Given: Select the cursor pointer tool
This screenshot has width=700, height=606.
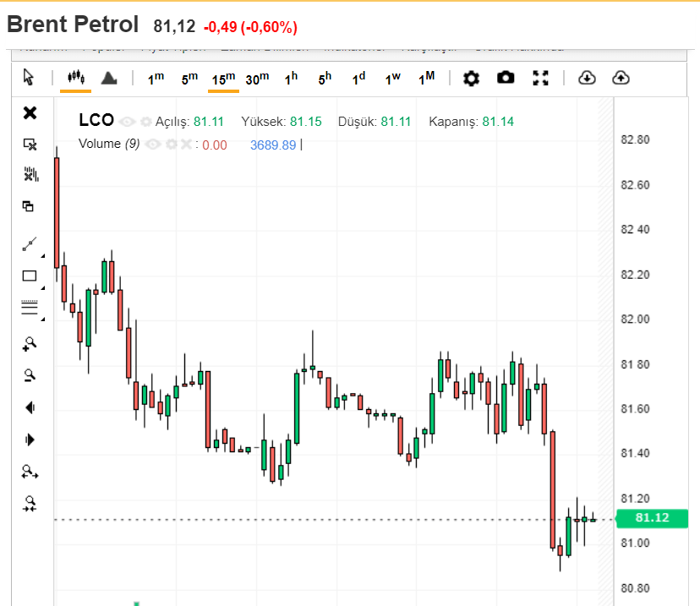Looking at the screenshot, I should 28,77.
